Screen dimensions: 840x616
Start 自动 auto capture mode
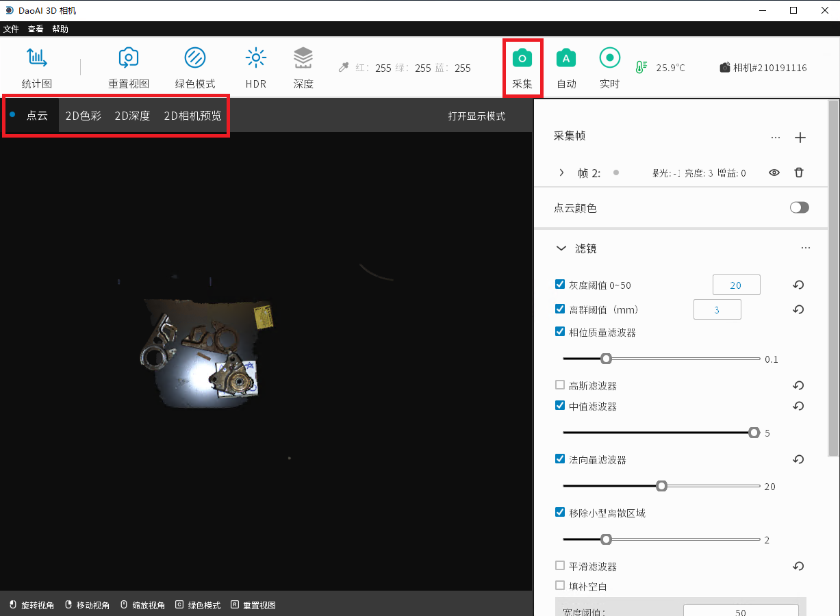tap(565, 60)
